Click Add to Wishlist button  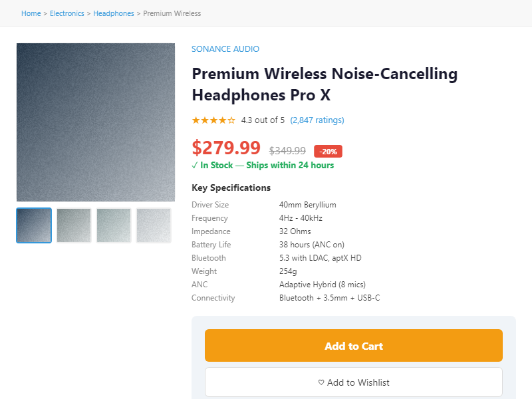click(x=354, y=382)
